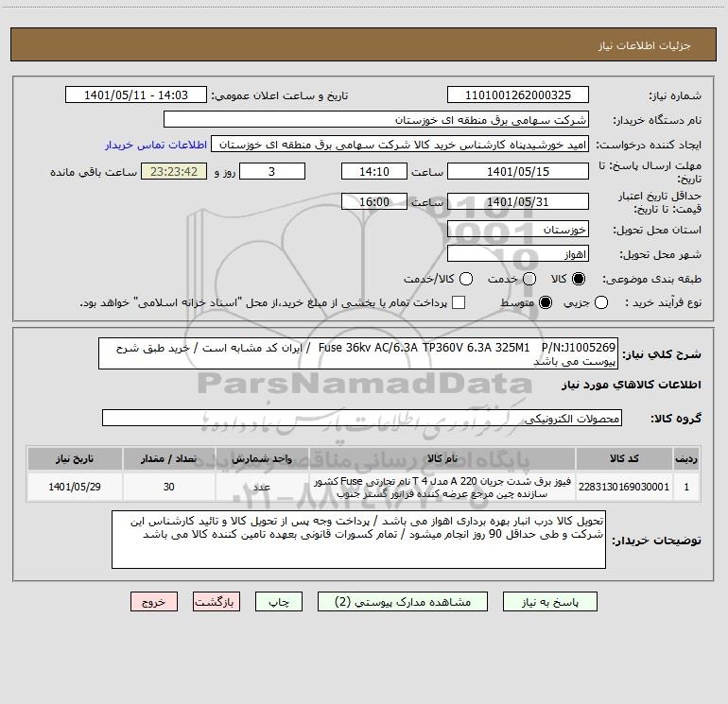Image resolution: width=728 pixels, height=704 pixels.
Task: Click the بازگشت back button
Action: click(217, 602)
